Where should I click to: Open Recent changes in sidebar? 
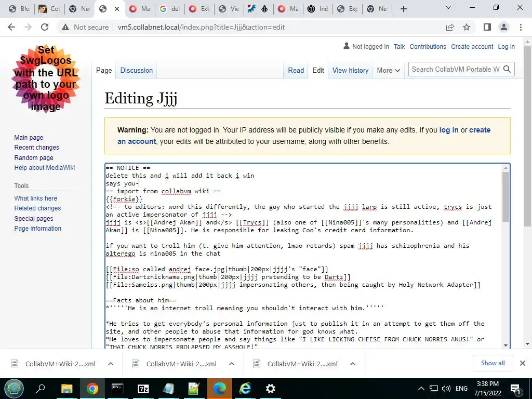[37, 147]
